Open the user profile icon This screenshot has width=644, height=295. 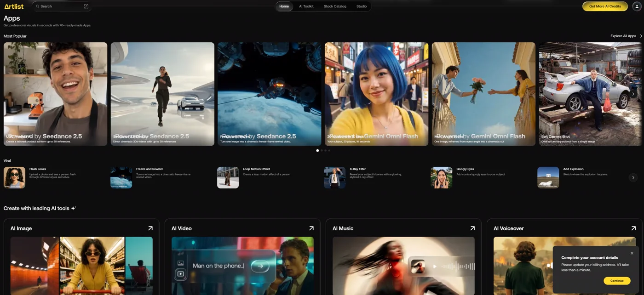[x=637, y=6]
